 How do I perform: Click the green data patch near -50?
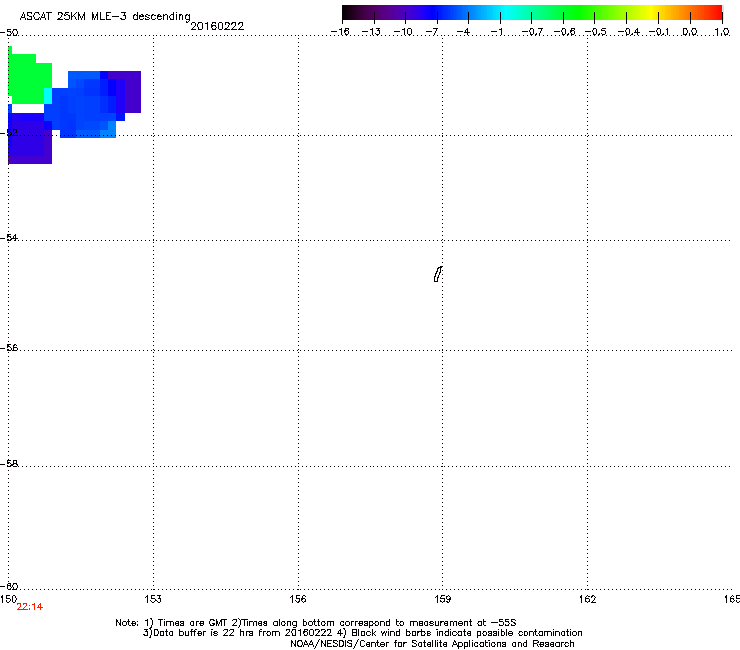(29, 78)
